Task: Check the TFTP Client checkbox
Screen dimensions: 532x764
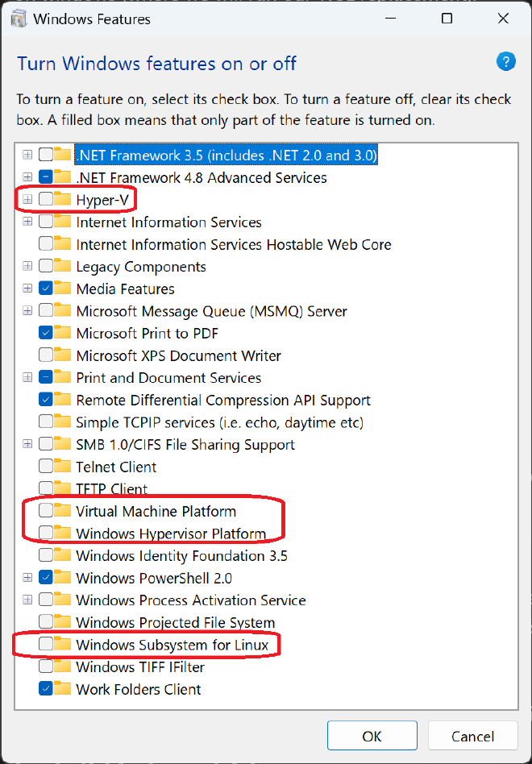Action: [46, 488]
